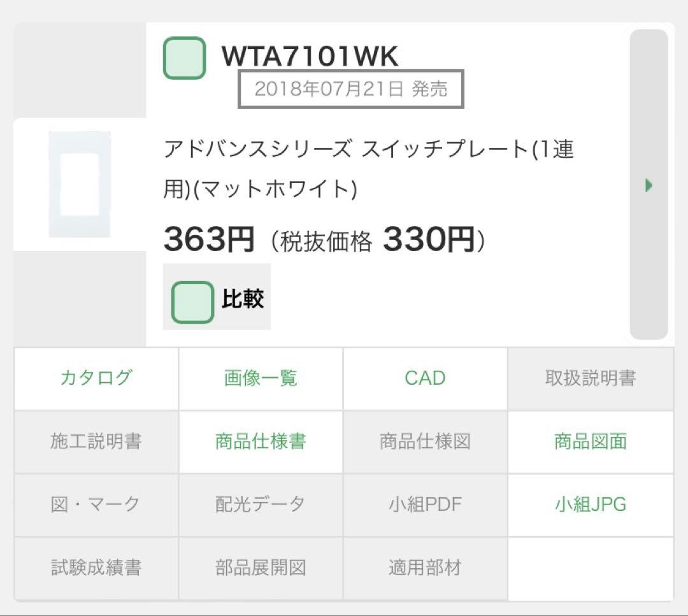This screenshot has height=616, width=688.
Task: Click the 小組PDF cell
Action: coord(425,504)
